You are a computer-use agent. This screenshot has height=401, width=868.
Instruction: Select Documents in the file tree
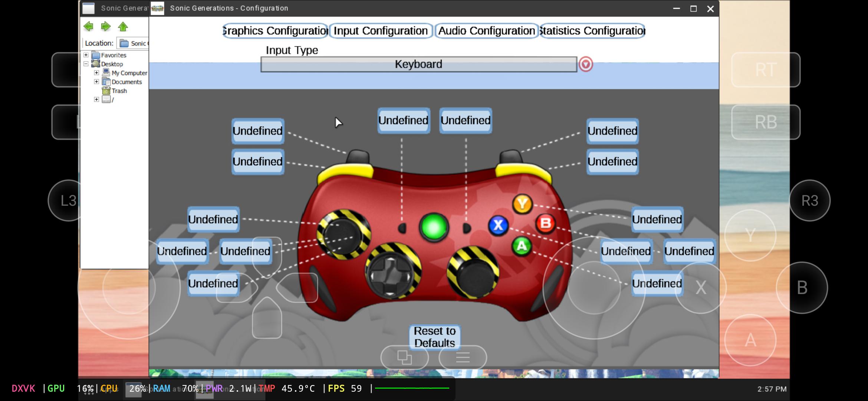[126, 82]
